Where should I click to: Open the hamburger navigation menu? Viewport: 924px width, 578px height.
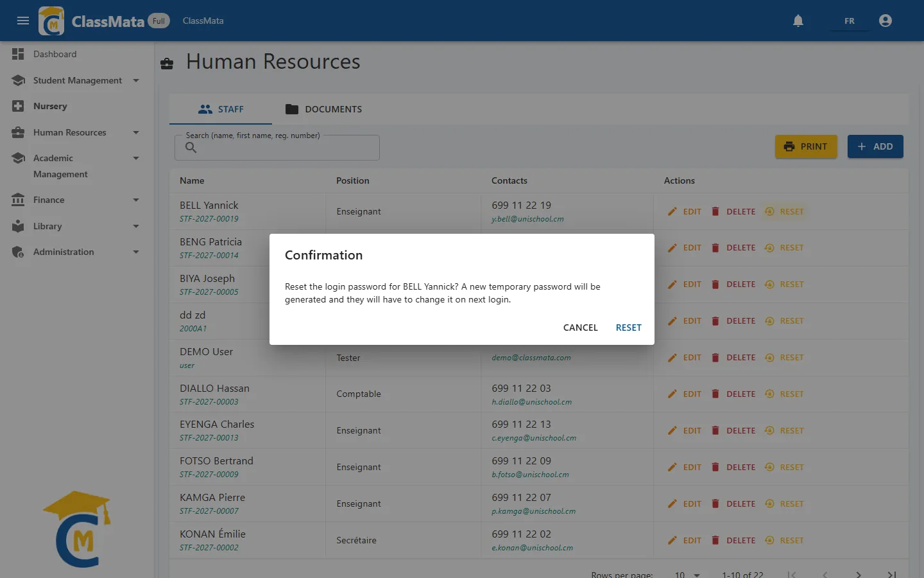click(x=23, y=21)
